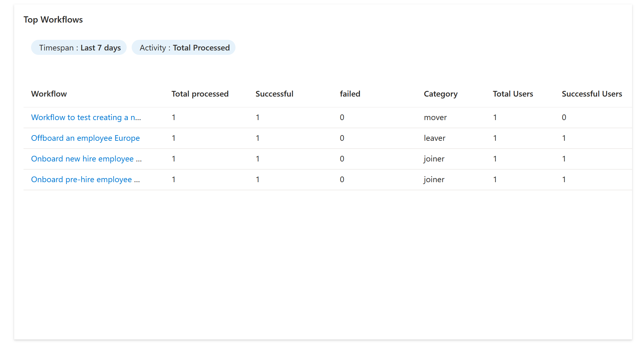The width and height of the screenshot is (644, 343).
Task: Sort by the failed column header
Action: point(350,93)
